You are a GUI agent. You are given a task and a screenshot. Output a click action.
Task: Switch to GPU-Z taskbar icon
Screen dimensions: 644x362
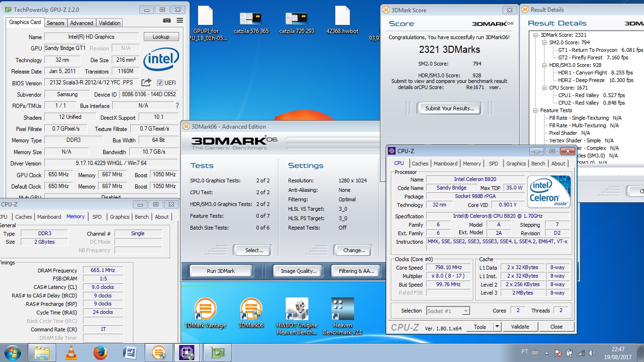coord(217,353)
